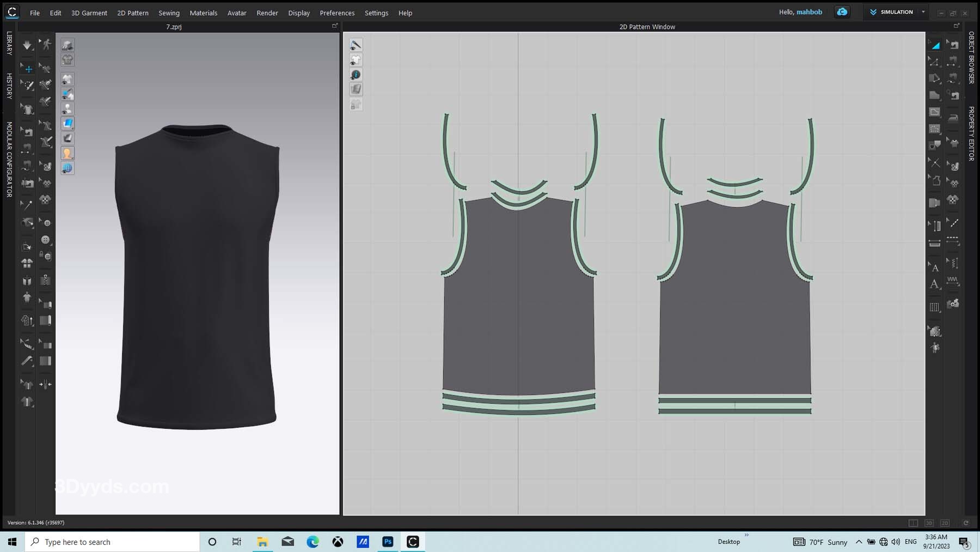Select the Steam iron tool
This screenshot has height=552, width=980.
point(953,118)
